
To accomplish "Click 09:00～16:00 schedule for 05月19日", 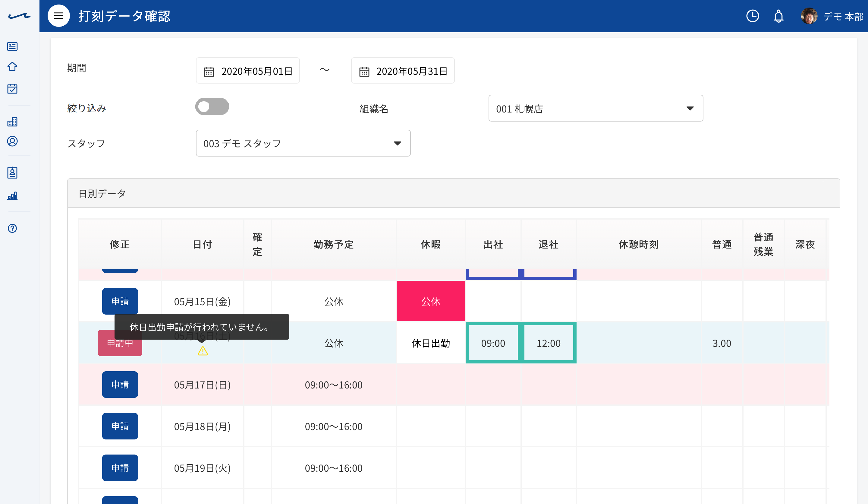I will (x=333, y=468).
